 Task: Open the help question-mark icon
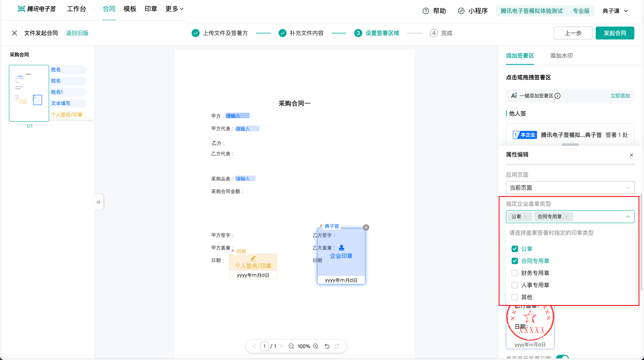tap(425, 11)
